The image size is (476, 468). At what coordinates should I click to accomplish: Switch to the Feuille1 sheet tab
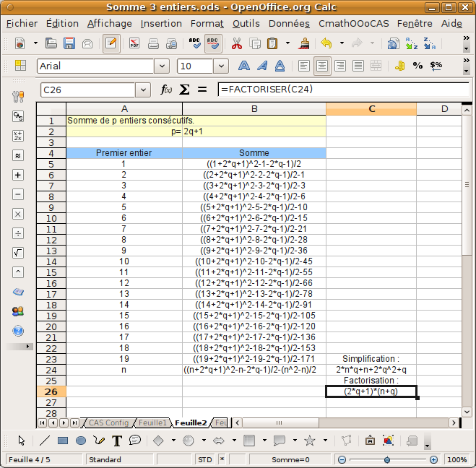(x=152, y=422)
